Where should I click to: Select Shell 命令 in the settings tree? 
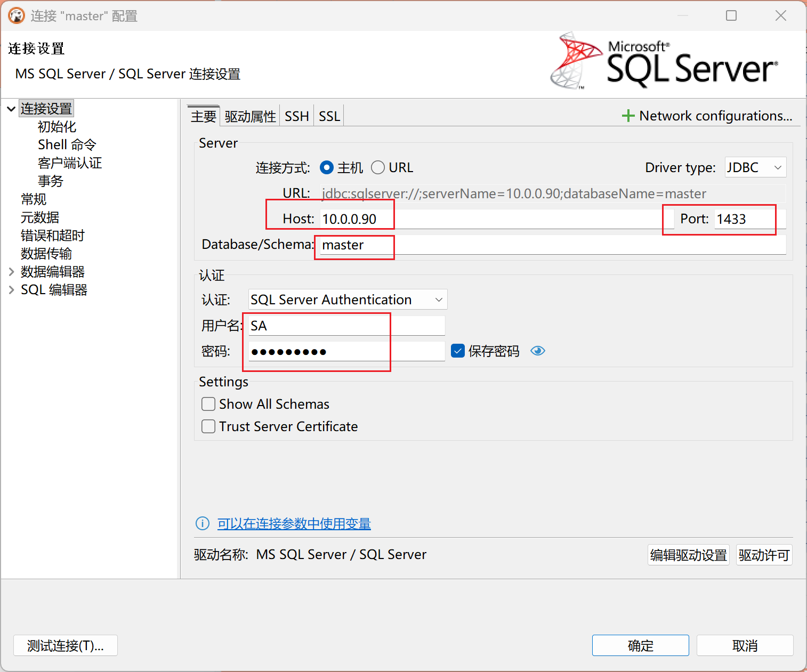(67, 145)
